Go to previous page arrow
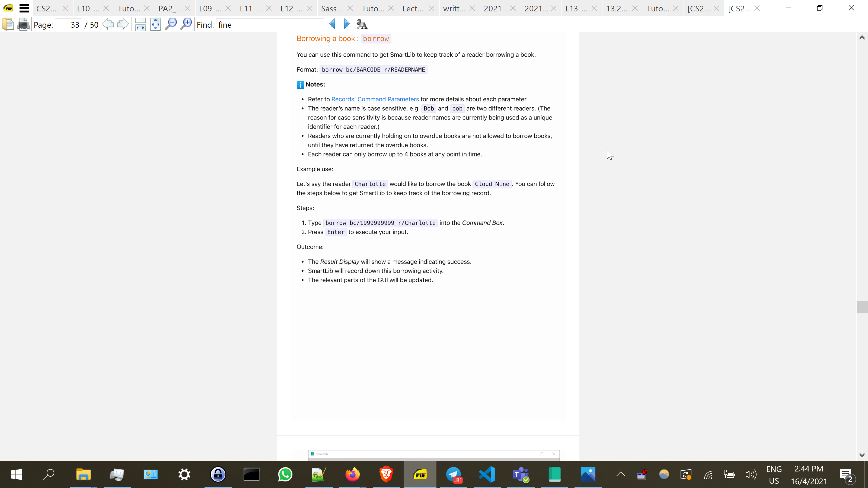This screenshot has width=868, height=488. coord(108,24)
